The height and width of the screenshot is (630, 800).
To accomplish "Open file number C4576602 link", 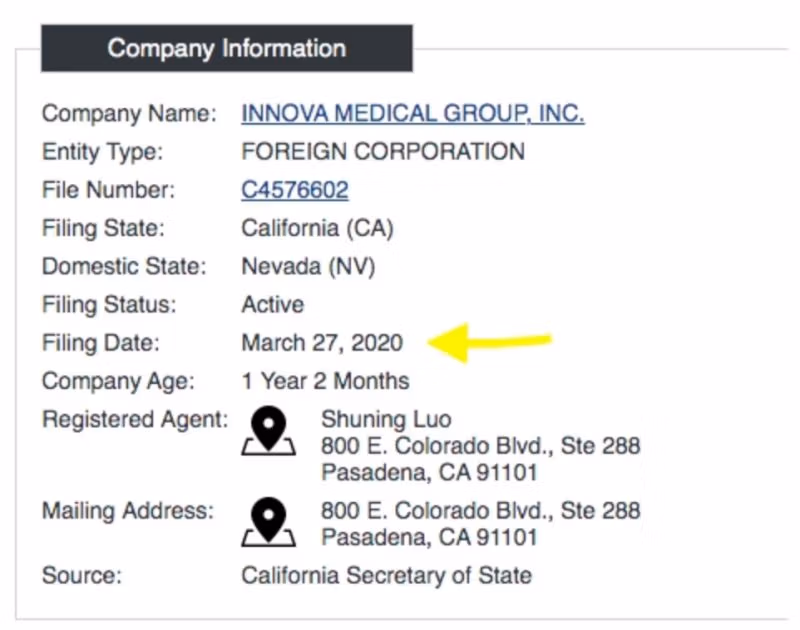I will coord(295,190).
